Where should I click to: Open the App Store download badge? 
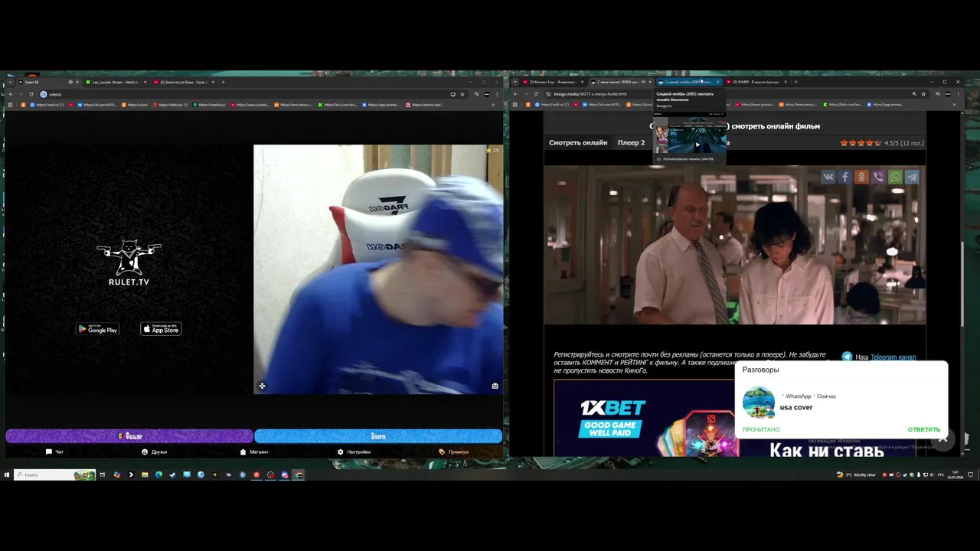point(161,329)
